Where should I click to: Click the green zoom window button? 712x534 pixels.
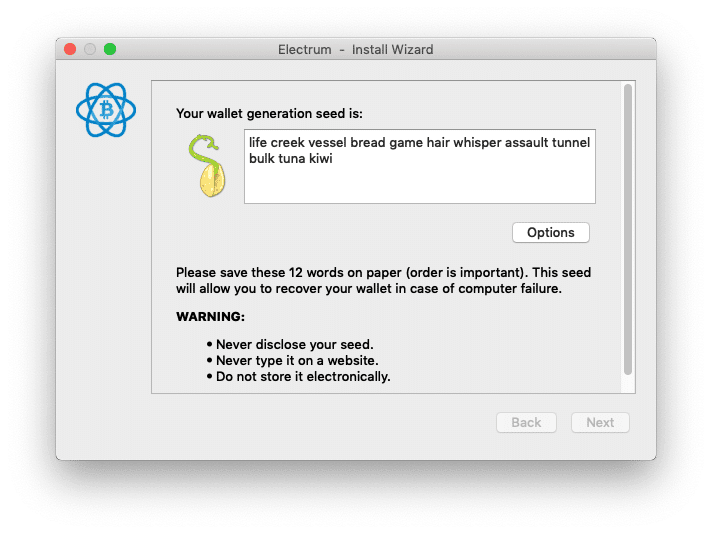pos(110,49)
